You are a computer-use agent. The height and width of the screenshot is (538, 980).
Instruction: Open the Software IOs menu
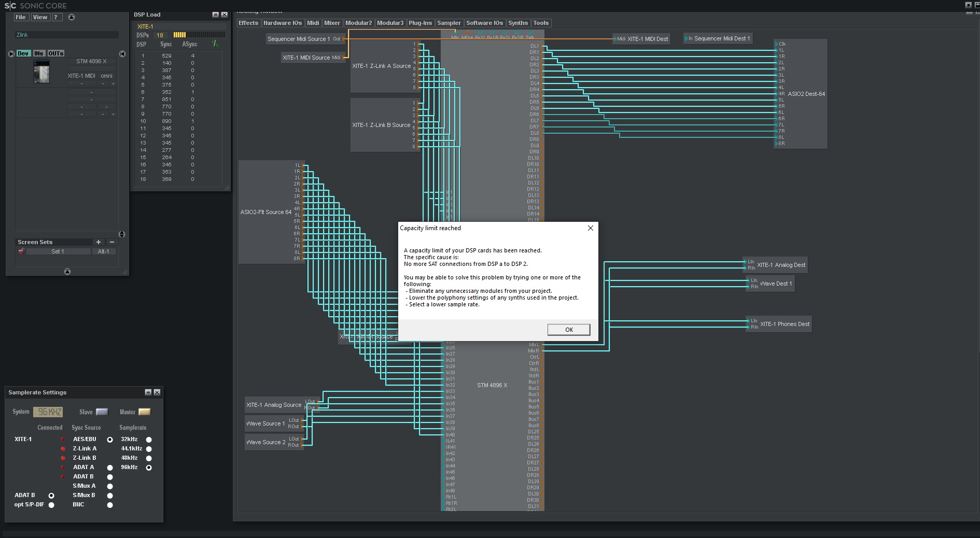point(484,23)
